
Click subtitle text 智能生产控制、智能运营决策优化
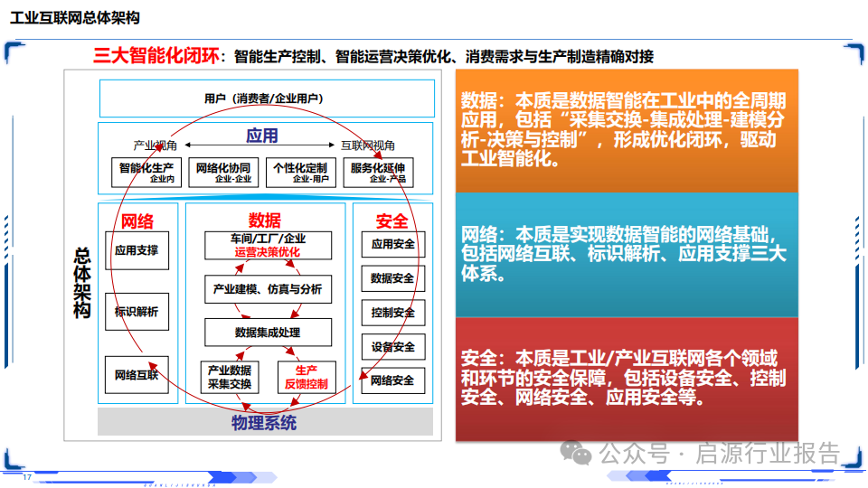point(343,56)
